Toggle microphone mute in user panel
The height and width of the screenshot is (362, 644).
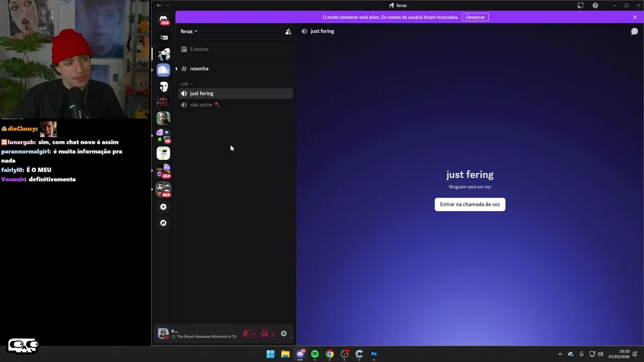click(246, 333)
